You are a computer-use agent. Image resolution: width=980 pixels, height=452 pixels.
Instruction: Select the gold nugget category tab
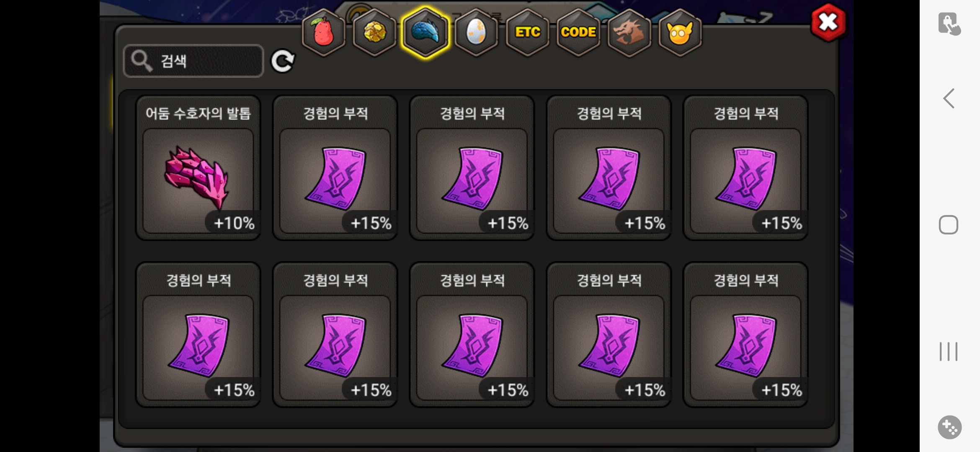pyautogui.click(x=374, y=33)
